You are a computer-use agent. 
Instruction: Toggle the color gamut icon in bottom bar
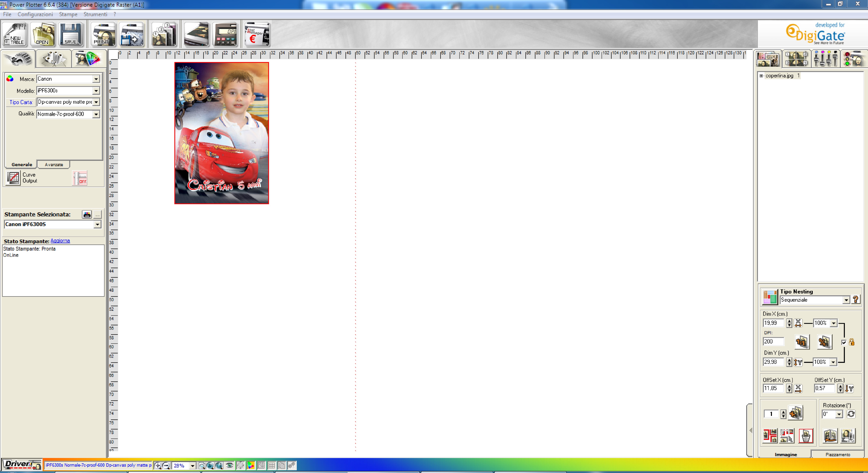tap(251, 466)
